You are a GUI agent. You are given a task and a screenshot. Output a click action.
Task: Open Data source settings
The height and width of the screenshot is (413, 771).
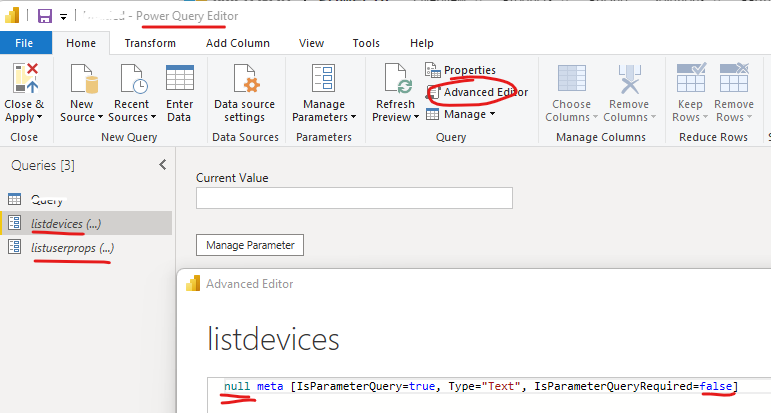point(244,93)
